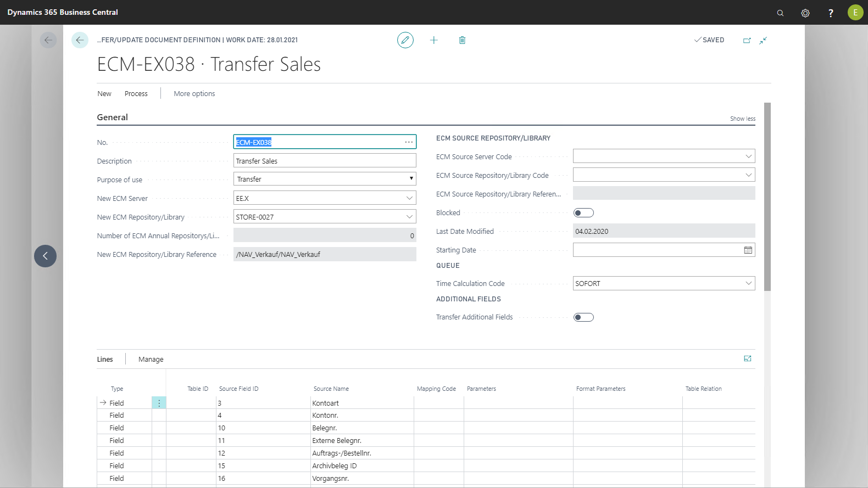
Task: Expand the Purpose of use dropdown
Action: [x=410, y=179]
